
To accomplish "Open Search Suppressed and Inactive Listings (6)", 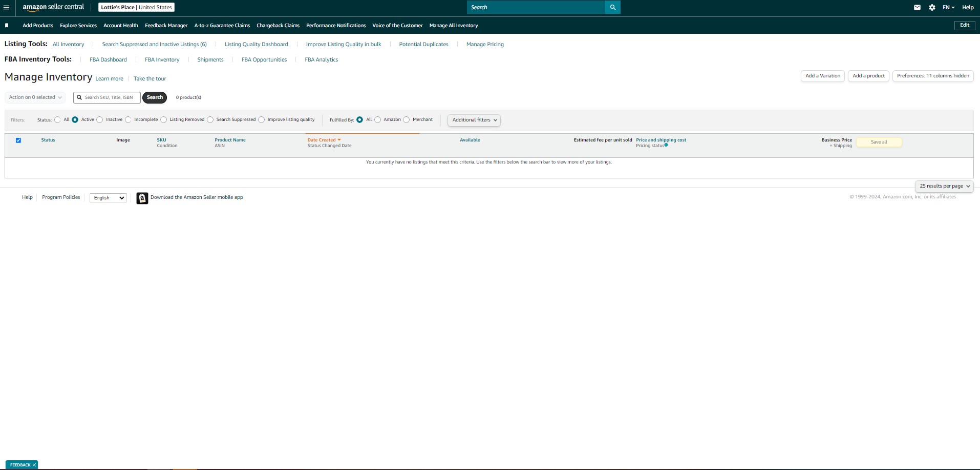I will click(x=155, y=45).
